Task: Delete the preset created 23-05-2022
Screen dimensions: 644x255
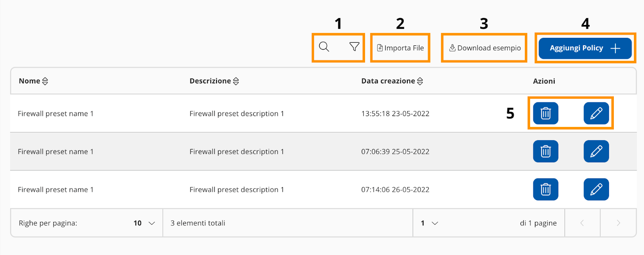Action: [x=545, y=113]
